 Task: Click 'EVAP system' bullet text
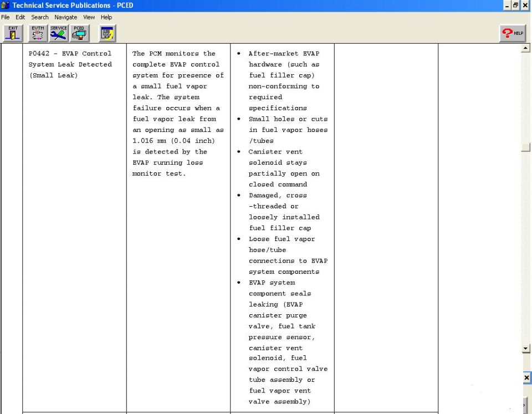[x=272, y=283]
